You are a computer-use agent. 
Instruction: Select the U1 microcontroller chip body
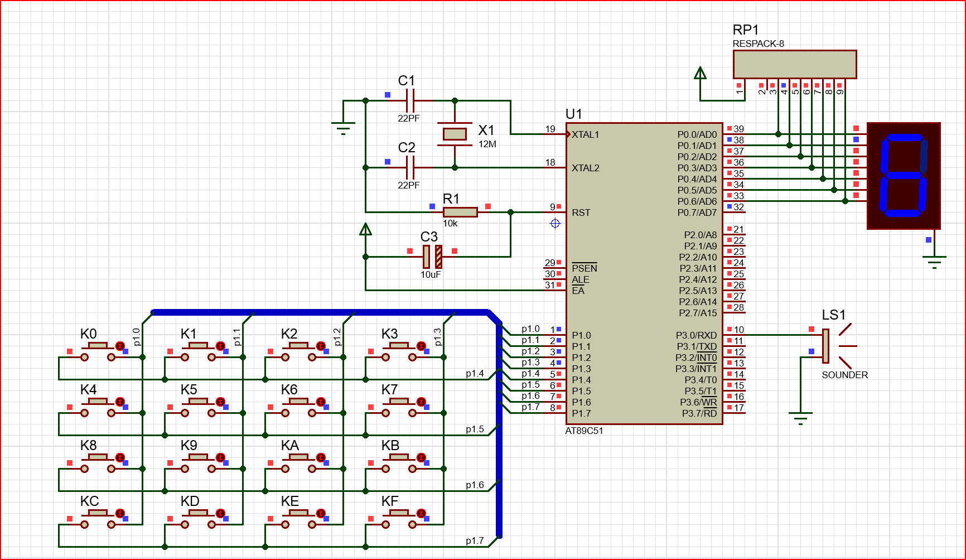(x=644, y=273)
